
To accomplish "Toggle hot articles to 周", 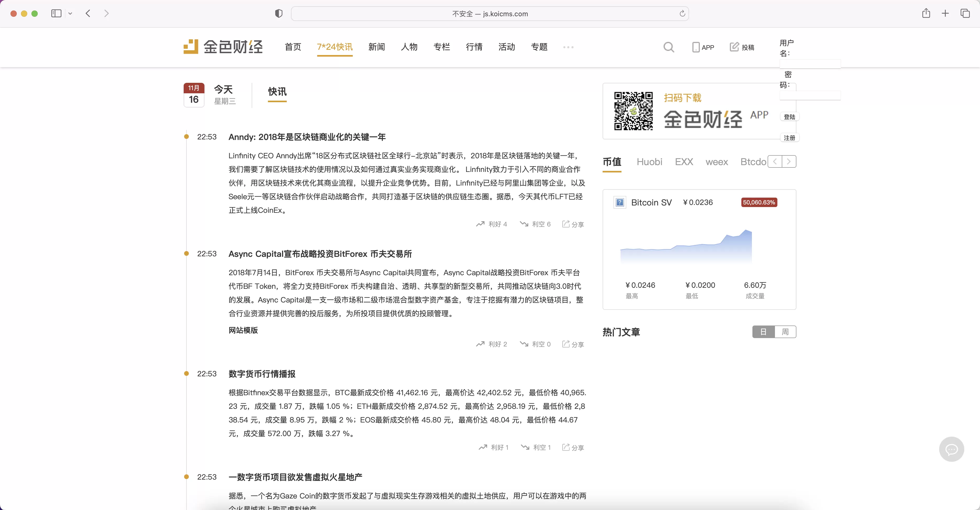I will click(785, 332).
